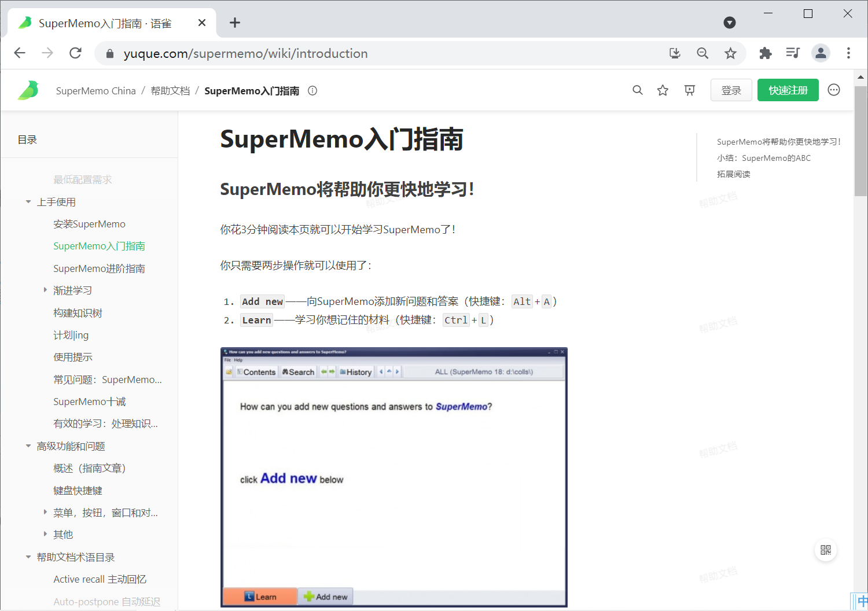Open the QR code floating button
Screen dimensions: 868x611
click(826, 550)
